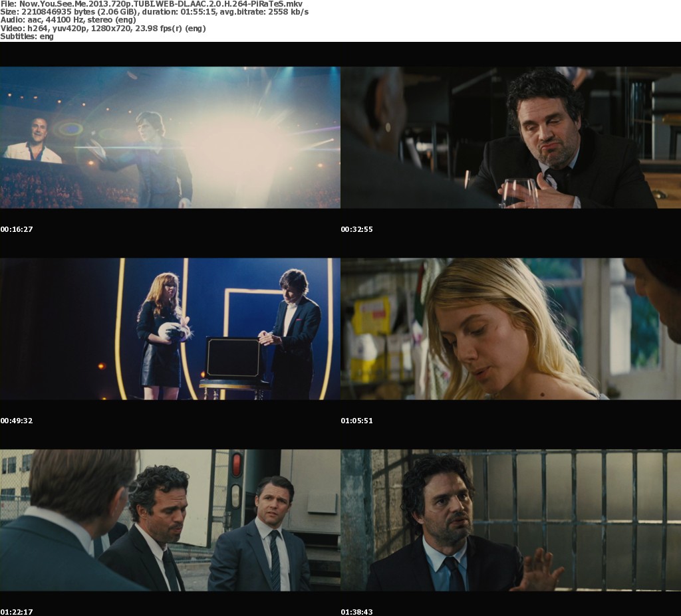Select the Video: h264 info line
The image size is (681, 616).
point(103,29)
